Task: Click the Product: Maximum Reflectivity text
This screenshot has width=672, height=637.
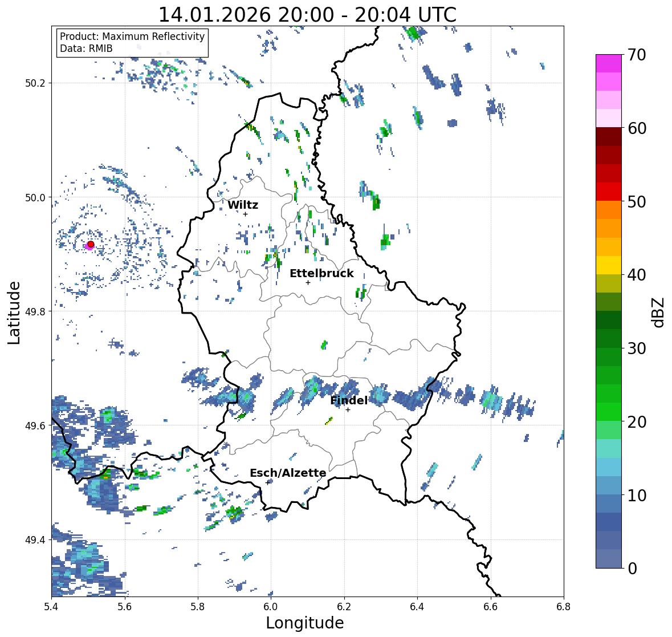Action: (132, 36)
